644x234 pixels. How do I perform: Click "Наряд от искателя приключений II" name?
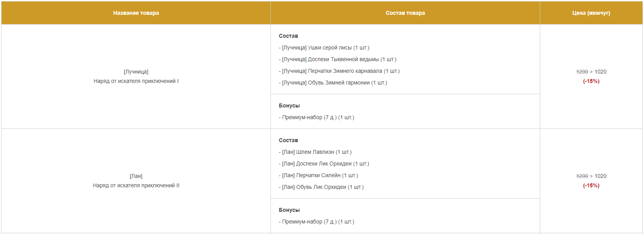coord(136,185)
